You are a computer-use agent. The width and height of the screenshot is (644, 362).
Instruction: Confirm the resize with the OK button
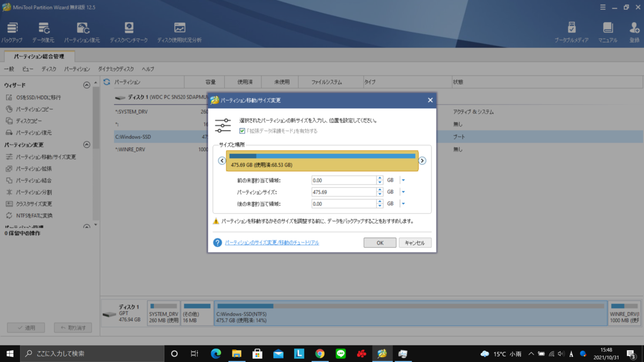coord(379,242)
